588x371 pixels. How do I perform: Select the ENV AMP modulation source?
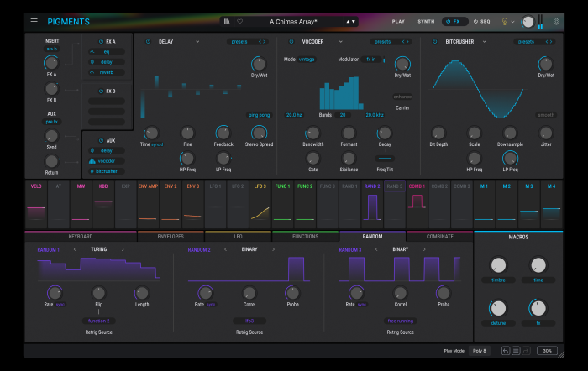(x=148, y=205)
